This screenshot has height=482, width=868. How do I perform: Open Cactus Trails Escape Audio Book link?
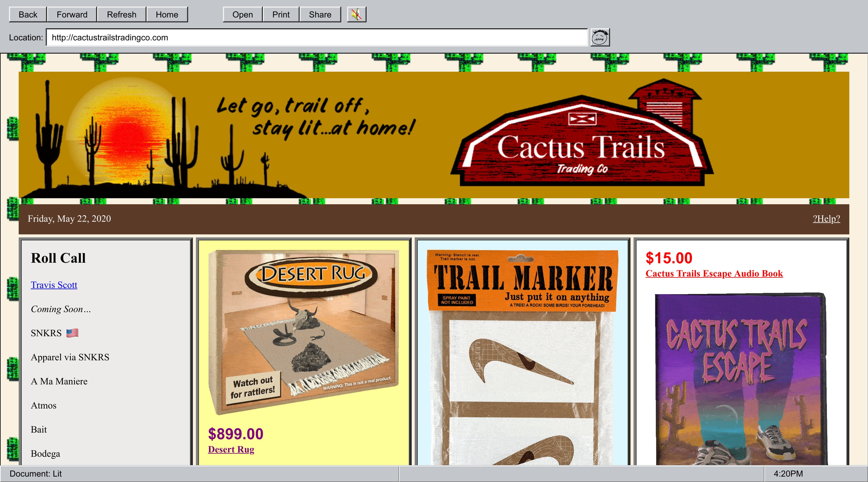point(714,274)
